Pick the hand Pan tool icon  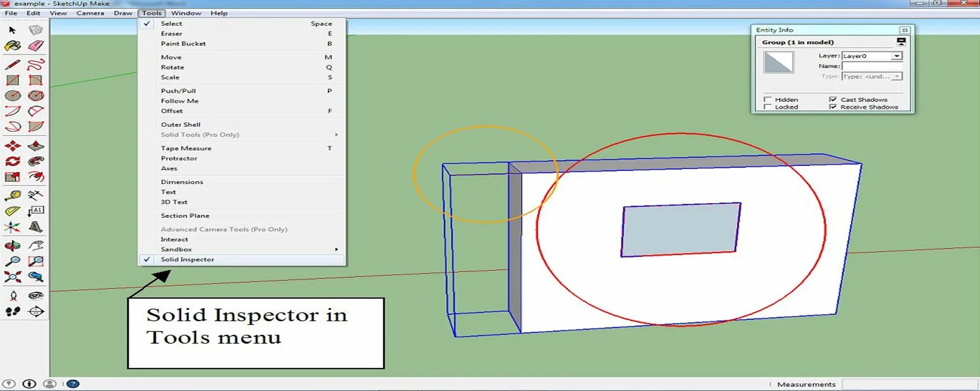[x=36, y=246]
